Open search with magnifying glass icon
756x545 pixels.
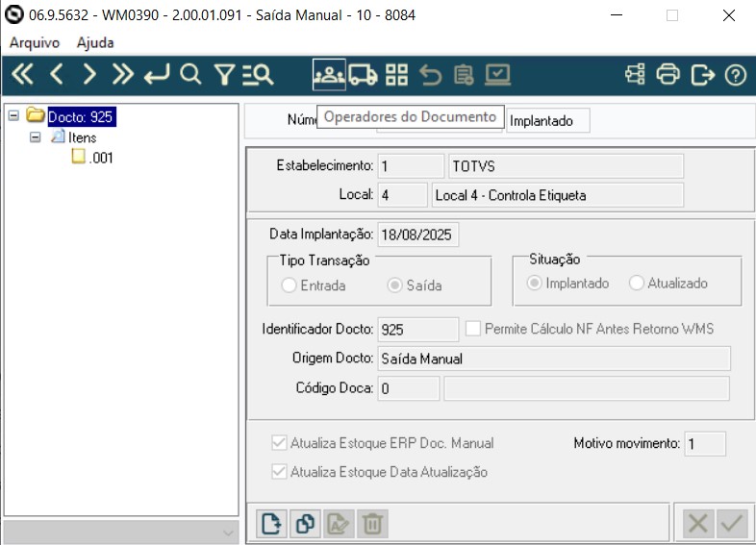(x=190, y=75)
